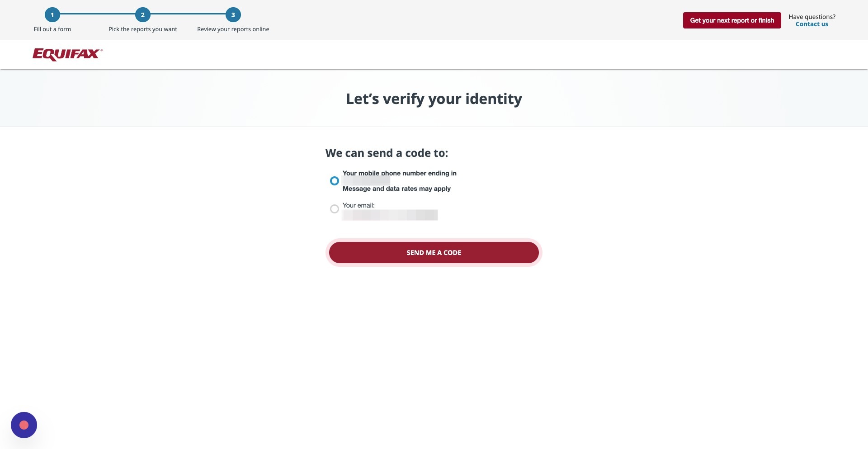
Task: Click the 'Have questions?' text
Action: (x=812, y=17)
